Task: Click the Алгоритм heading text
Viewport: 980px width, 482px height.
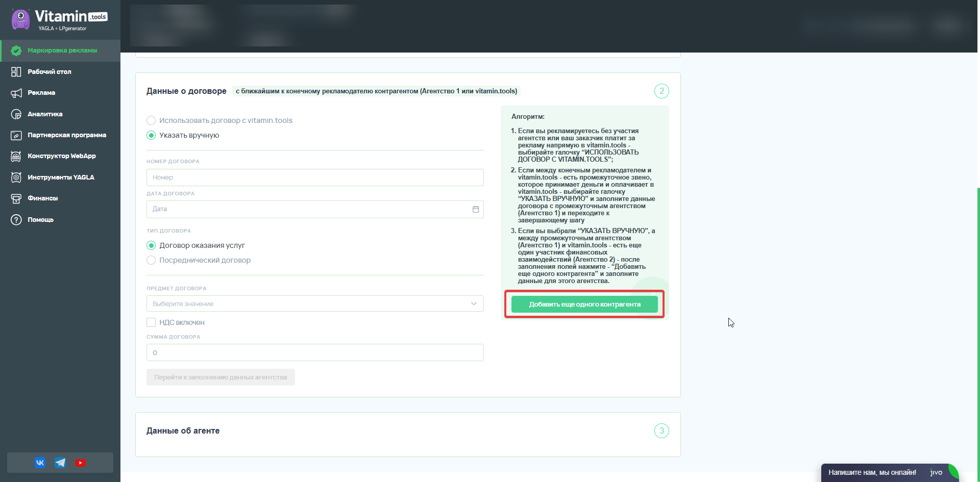Action: 528,117
